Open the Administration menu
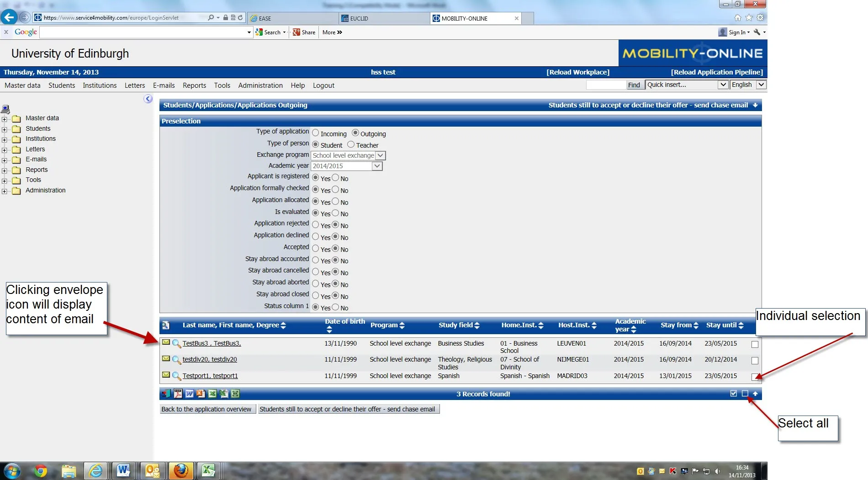868x480 pixels. (x=260, y=85)
